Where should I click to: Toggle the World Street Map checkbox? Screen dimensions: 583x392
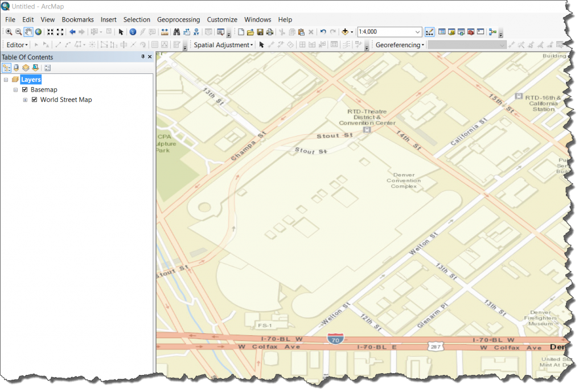click(x=34, y=100)
